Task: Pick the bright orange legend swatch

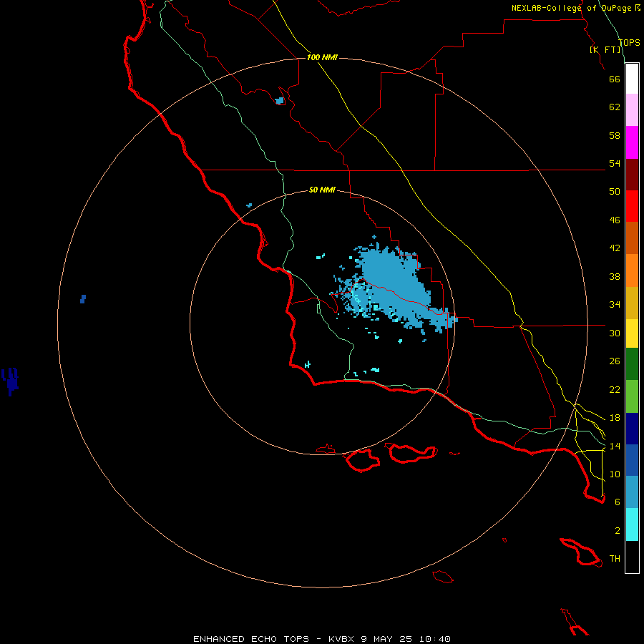Action: coord(632,270)
